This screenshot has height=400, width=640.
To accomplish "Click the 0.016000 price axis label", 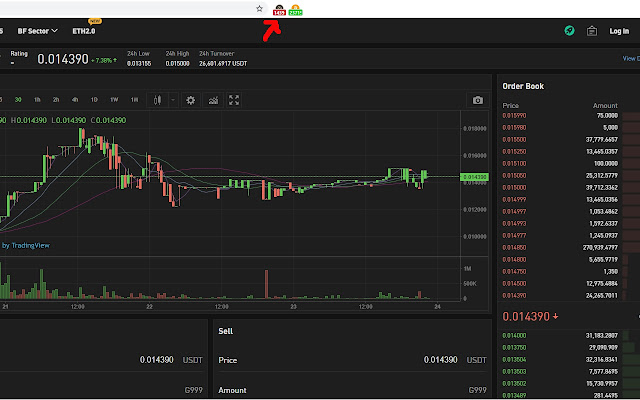I will click(475, 156).
